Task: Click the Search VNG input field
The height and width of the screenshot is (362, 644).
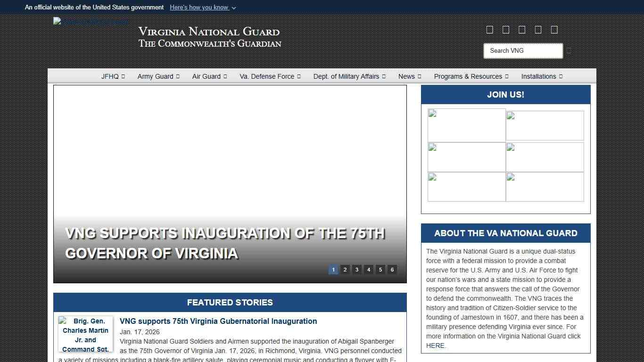Action: pyautogui.click(x=523, y=51)
